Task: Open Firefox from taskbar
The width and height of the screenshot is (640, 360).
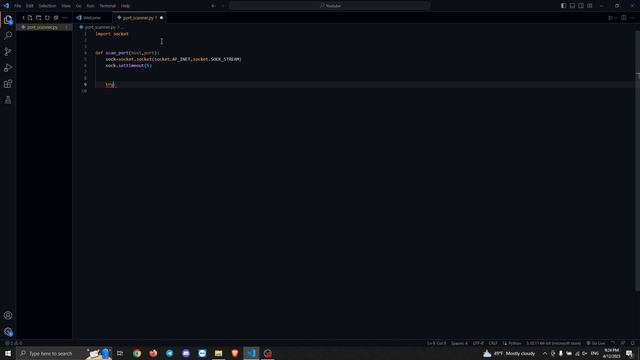Action: click(153, 353)
